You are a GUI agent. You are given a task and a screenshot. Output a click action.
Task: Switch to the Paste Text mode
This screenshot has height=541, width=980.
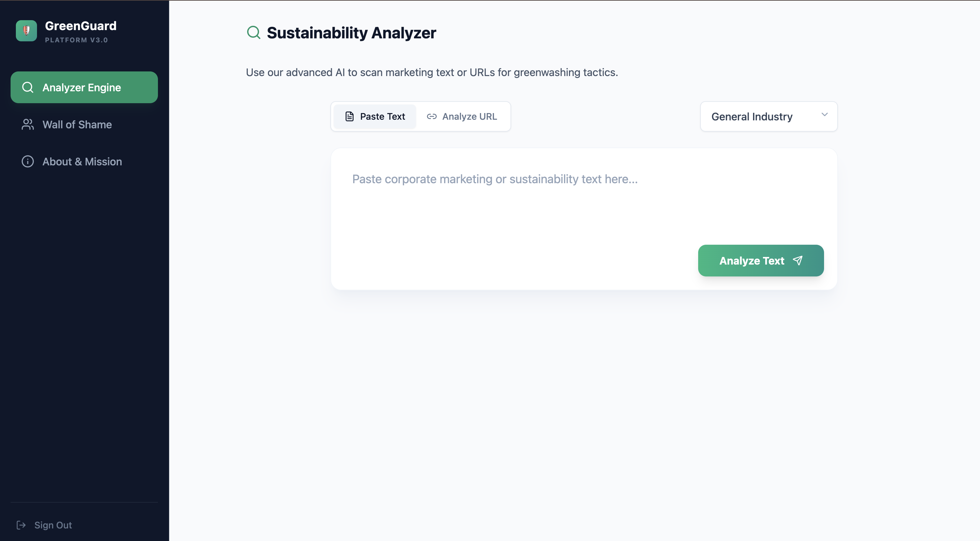point(375,116)
